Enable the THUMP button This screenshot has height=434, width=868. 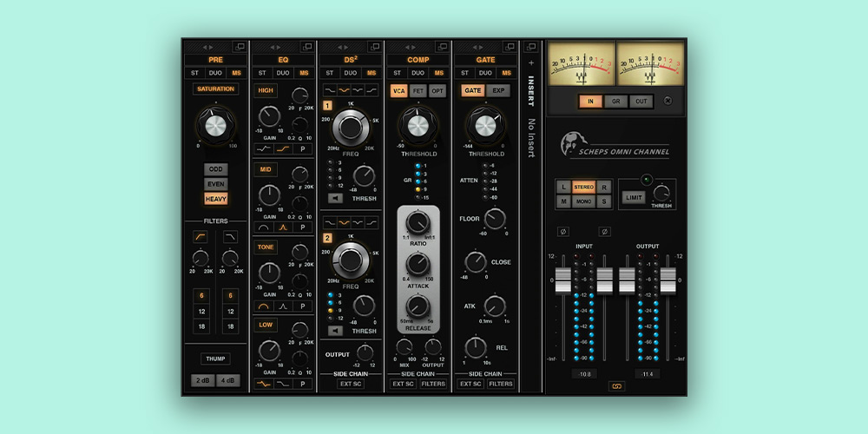click(x=216, y=358)
